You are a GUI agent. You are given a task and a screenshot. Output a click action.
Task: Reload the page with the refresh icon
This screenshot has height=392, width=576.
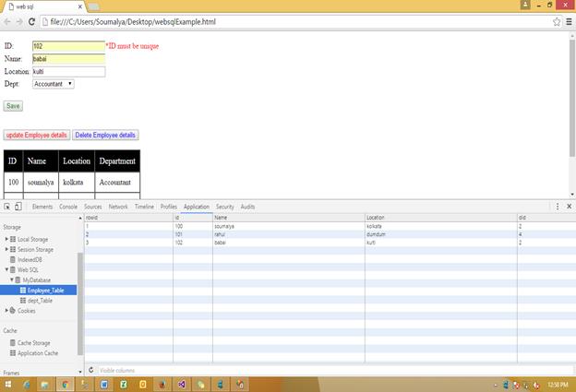31,22
